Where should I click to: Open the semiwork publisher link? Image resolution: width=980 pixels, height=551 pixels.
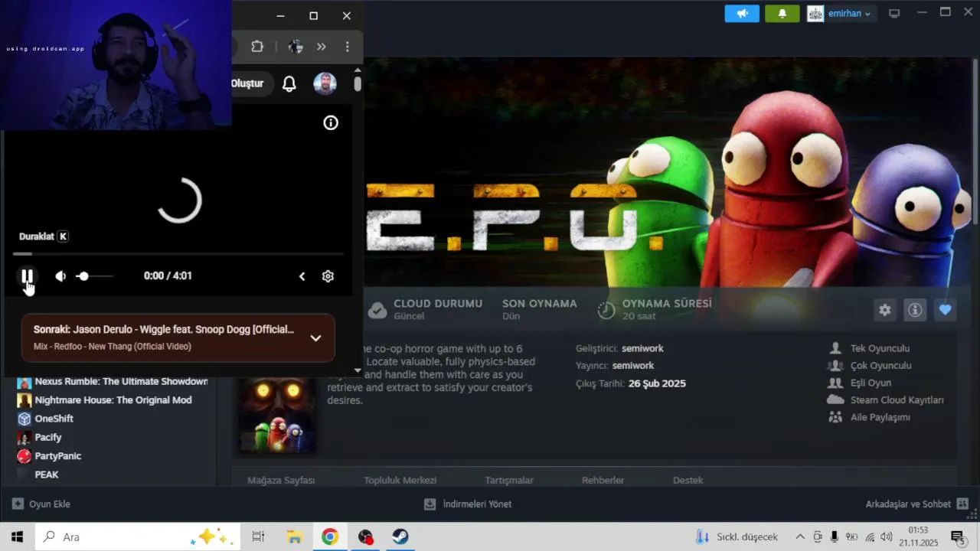pos(633,366)
